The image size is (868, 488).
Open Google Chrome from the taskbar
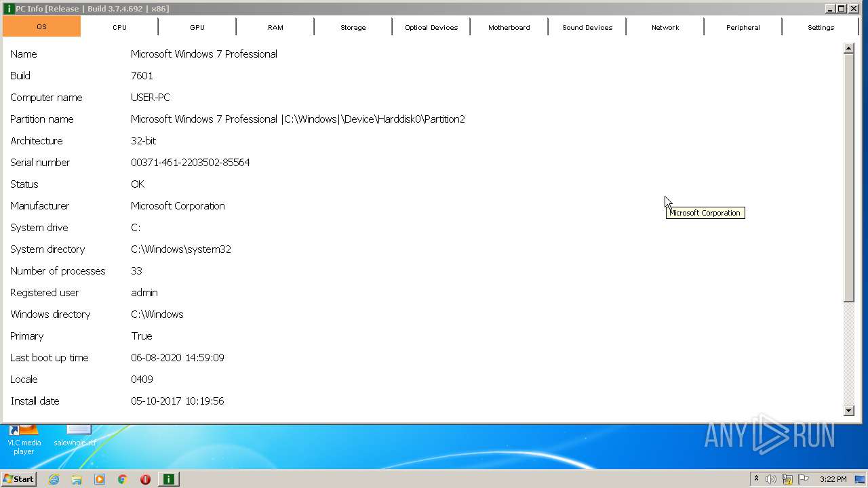coord(123,479)
